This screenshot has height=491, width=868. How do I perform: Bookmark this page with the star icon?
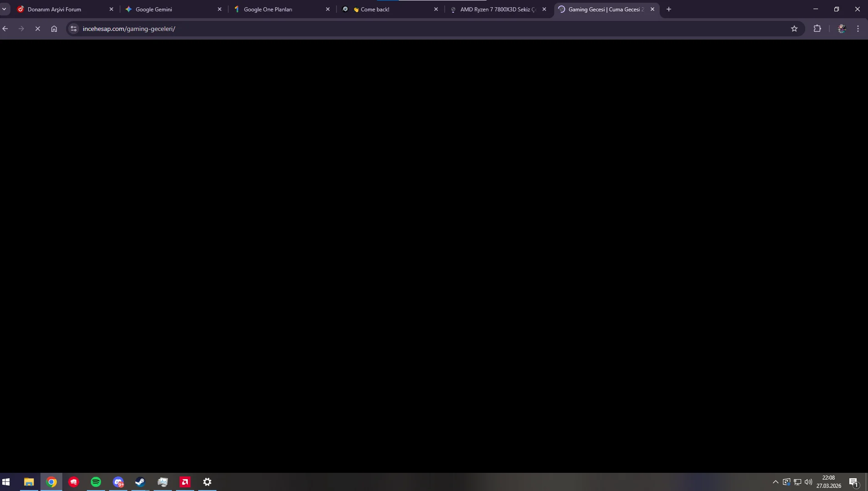pos(794,29)
